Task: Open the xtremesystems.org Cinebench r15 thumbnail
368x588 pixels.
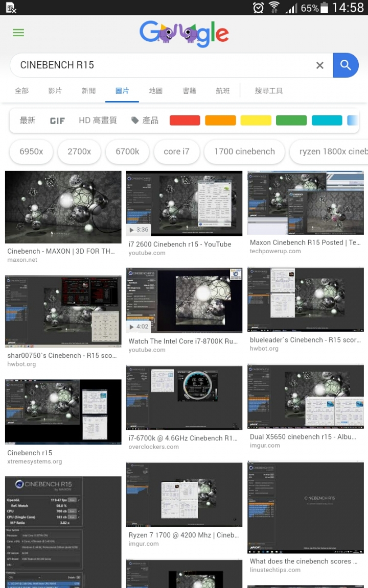Action: [63, 412]
